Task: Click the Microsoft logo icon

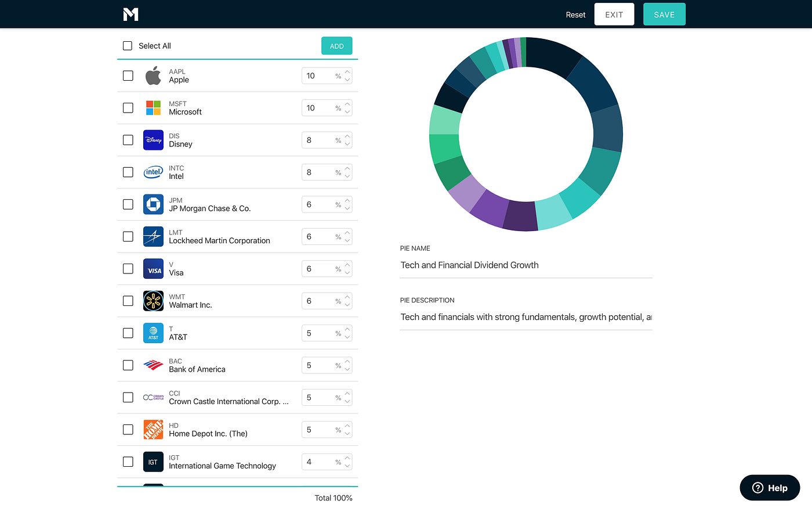Action: [x=153, y=108]
